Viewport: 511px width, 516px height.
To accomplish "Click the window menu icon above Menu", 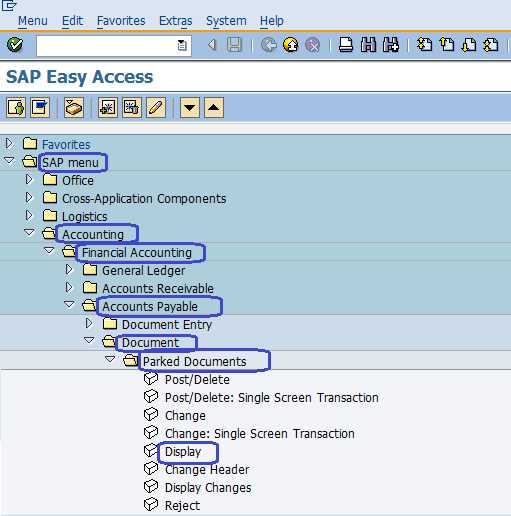I will click(x=9, y=6).
